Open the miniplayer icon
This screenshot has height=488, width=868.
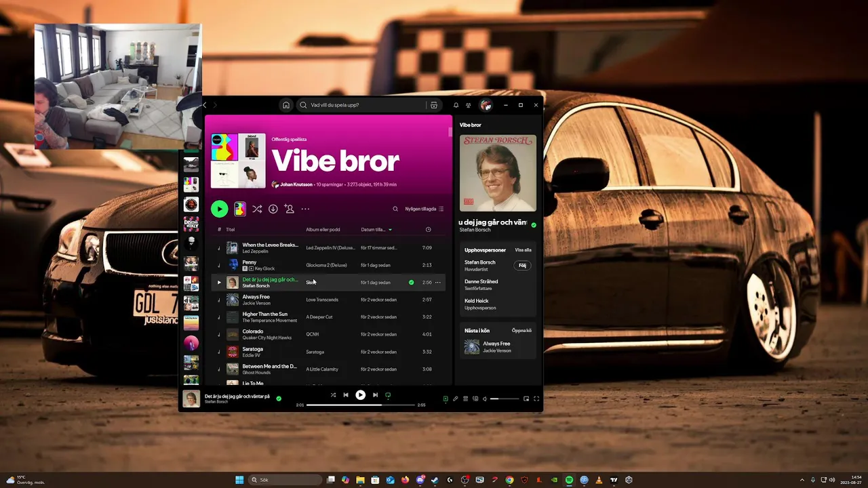coord(526,399)
